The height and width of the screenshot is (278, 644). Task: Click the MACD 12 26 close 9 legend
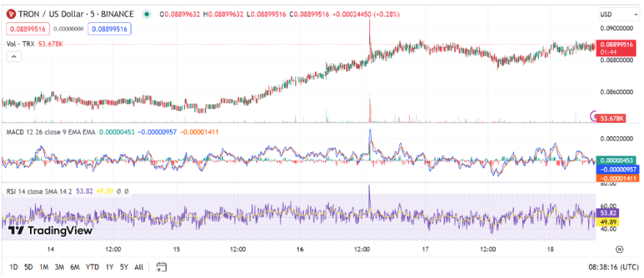[51, 132]
